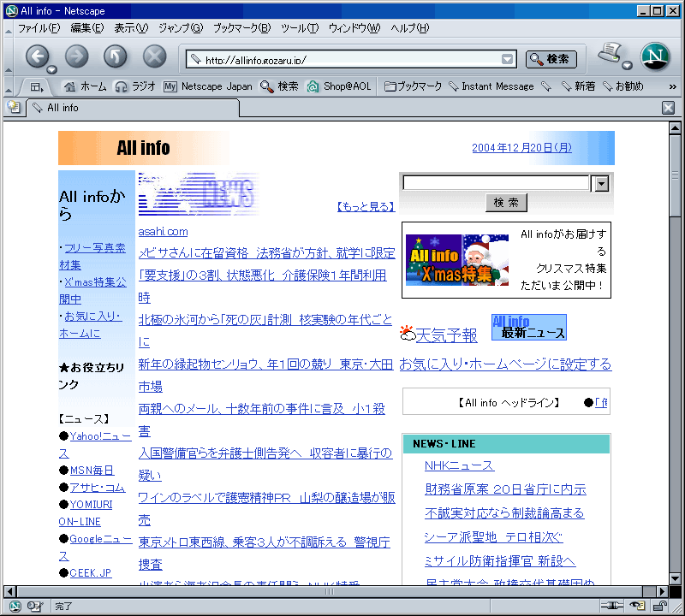Viewport: 685px width, 616px height.
Task: Click the security padlock in the status bar
Action: coord(660,606)
